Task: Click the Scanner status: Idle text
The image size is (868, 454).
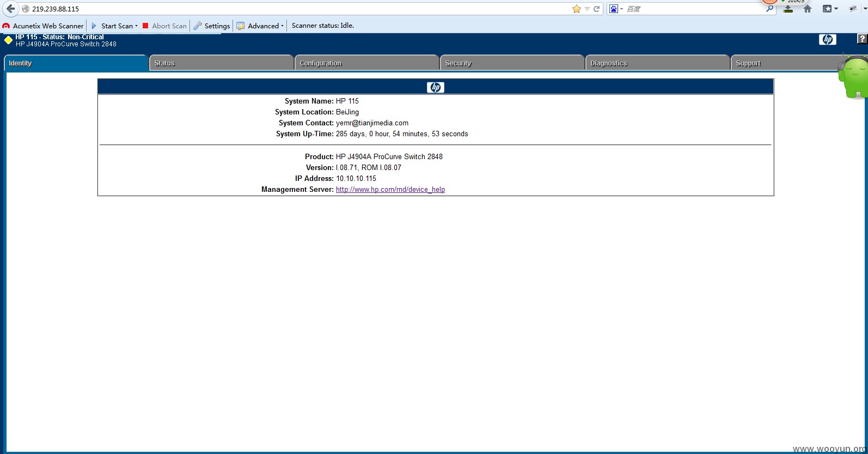Action: coord(323,26)
